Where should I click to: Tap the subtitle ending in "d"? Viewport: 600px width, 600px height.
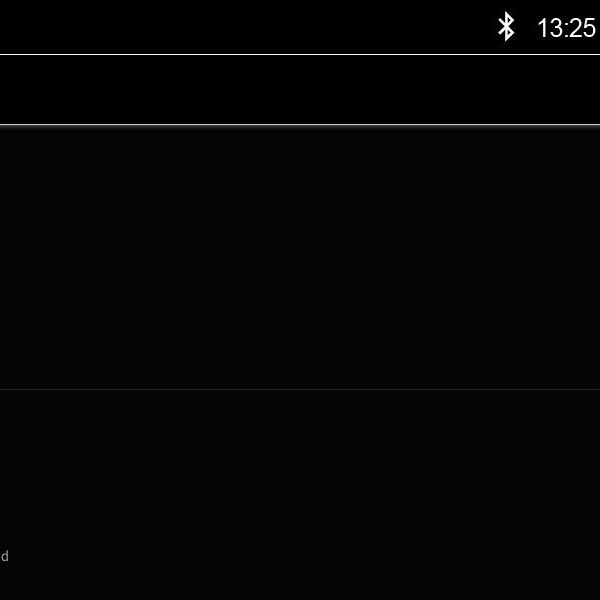click(x=4, y=556)
